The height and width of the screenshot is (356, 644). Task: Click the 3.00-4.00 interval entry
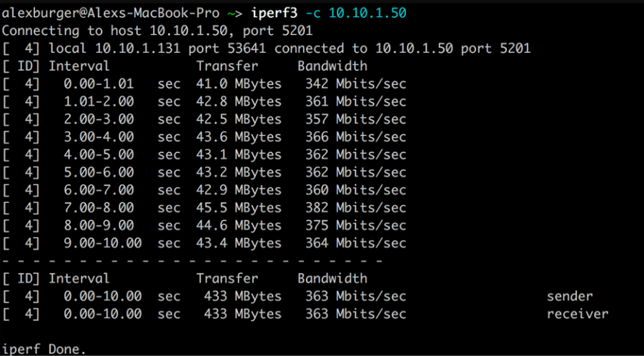click(x=99, y=137)
